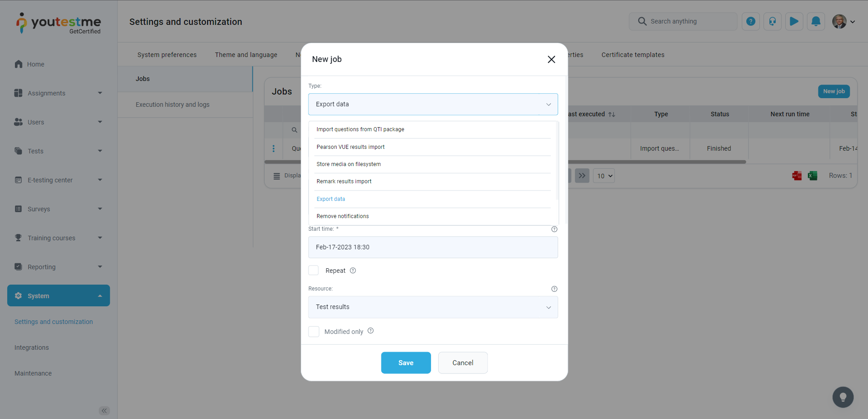This screenshot has height=419, width=868.
Task: Export jobs table to Excel icon
Action: click(812, 176)
